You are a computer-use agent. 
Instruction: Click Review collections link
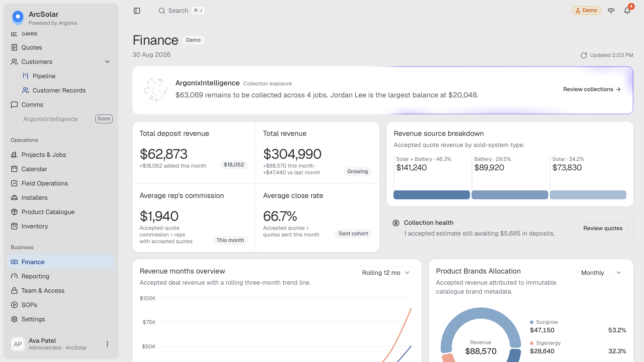click(592, 89)
